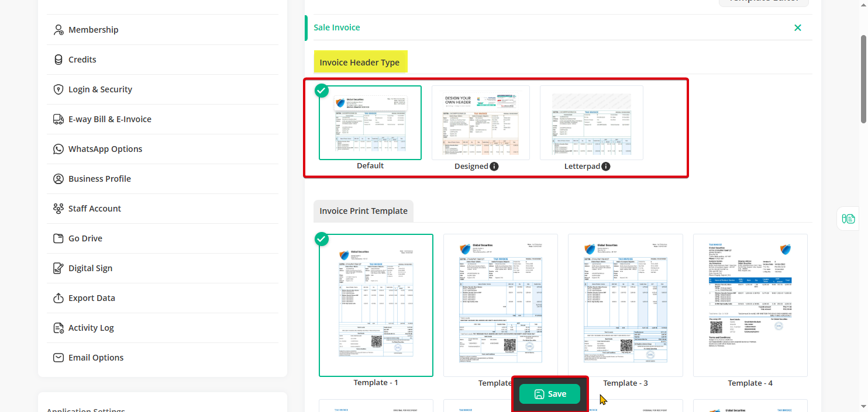
Task: Click the Invoice Header Type label
Action: pyautogui.click(x=360, y=63)
